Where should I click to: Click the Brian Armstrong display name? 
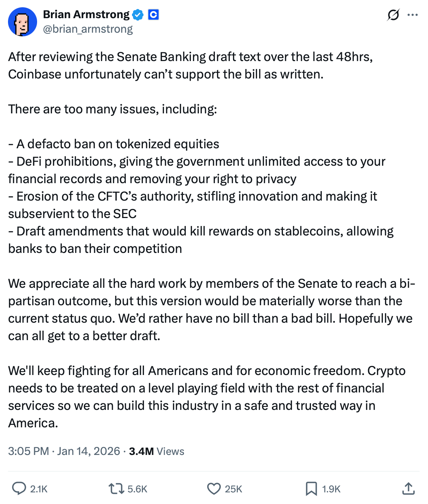pos(86,15)
